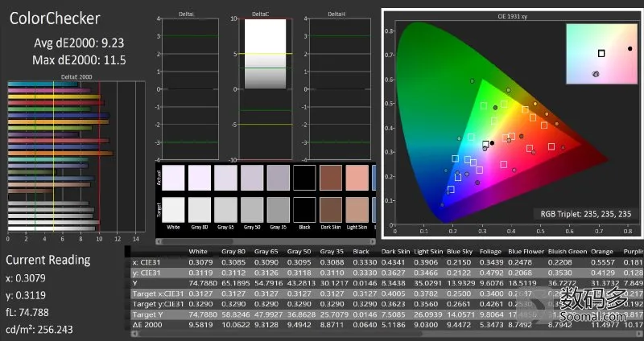This screenshot has height=341, width=644.
Task: Select the Orange column header
Action: point(601,252)
